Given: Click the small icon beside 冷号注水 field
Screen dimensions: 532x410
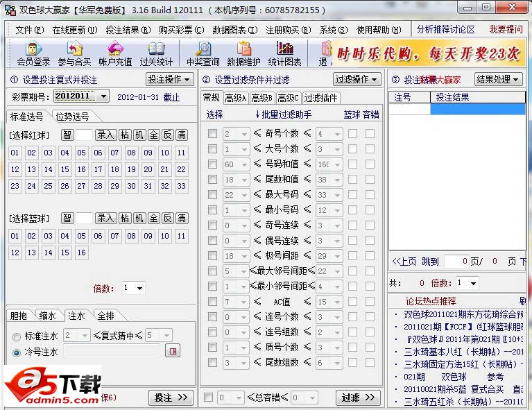Looking at the screenshot, I should coord(172,351).
